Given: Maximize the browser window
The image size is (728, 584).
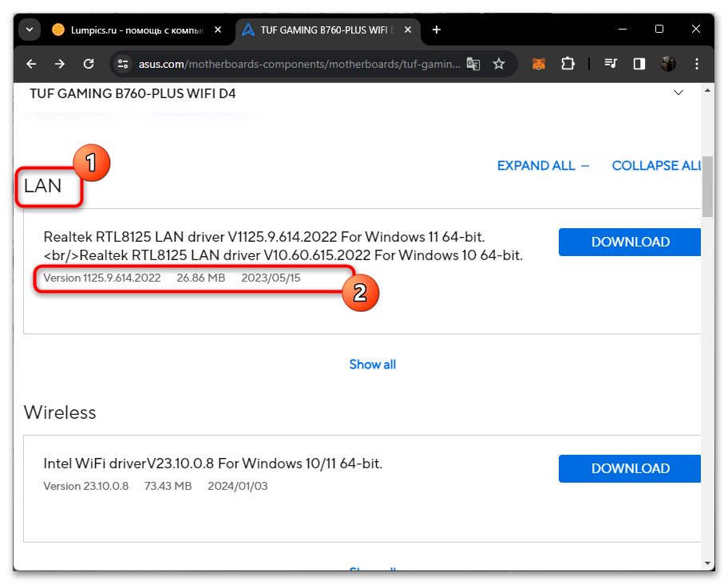Looking at the screenshot, I should point(659,30).
